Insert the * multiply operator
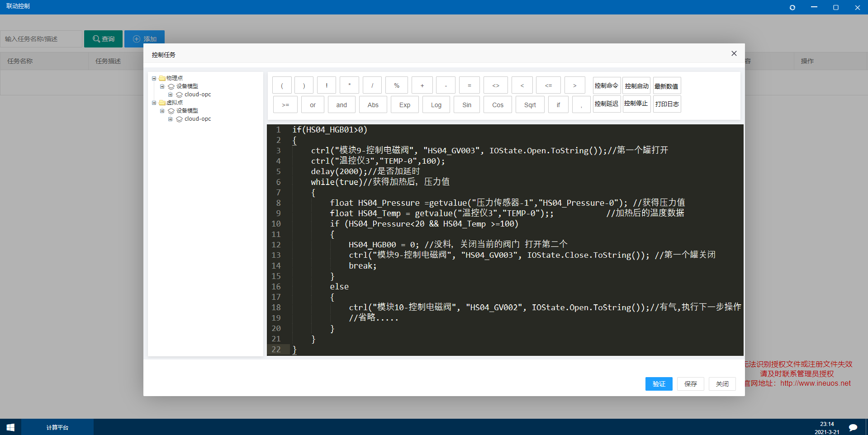868x435 pixels. (349, 85)
